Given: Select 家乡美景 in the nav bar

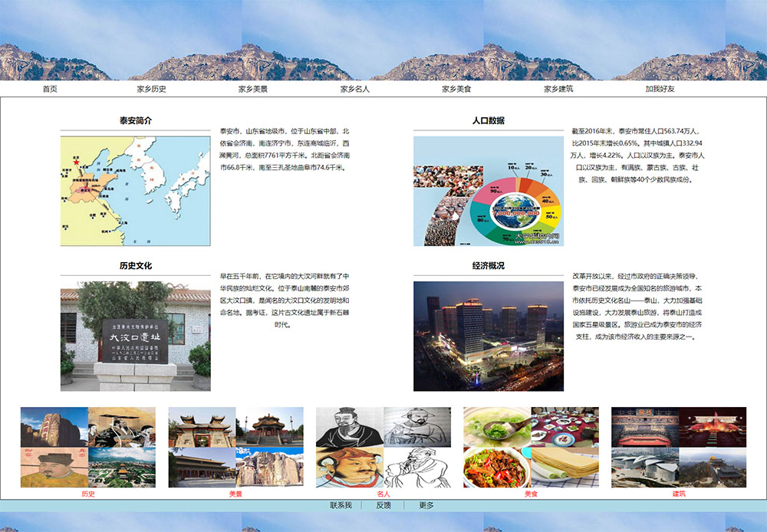Looking at the screenshot, I should pos(253,89).
